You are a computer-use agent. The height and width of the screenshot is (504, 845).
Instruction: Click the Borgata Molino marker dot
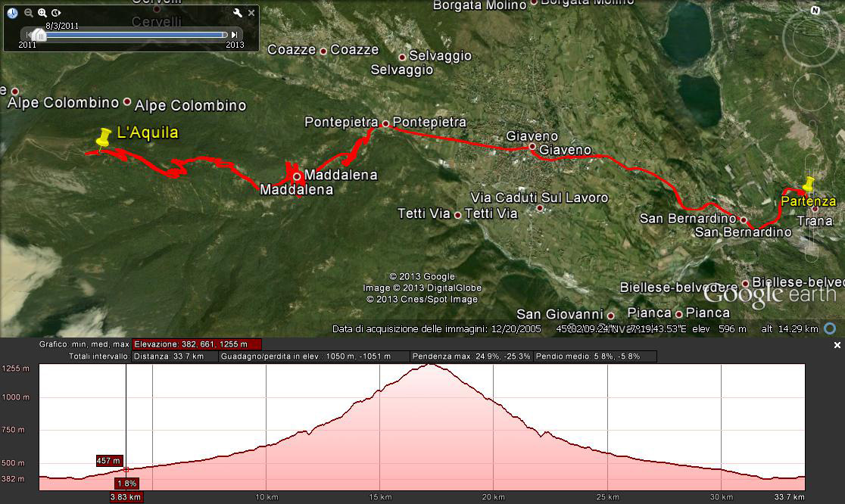click(x=534, y=3)
